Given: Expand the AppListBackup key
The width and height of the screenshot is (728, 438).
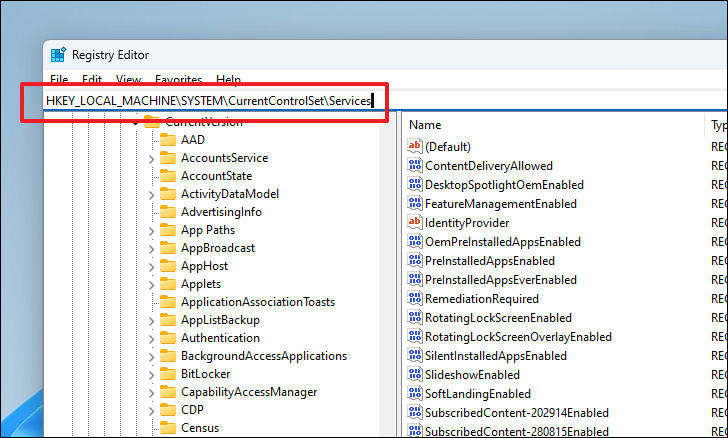Looking at the screenshot, I should click(151, 321).
